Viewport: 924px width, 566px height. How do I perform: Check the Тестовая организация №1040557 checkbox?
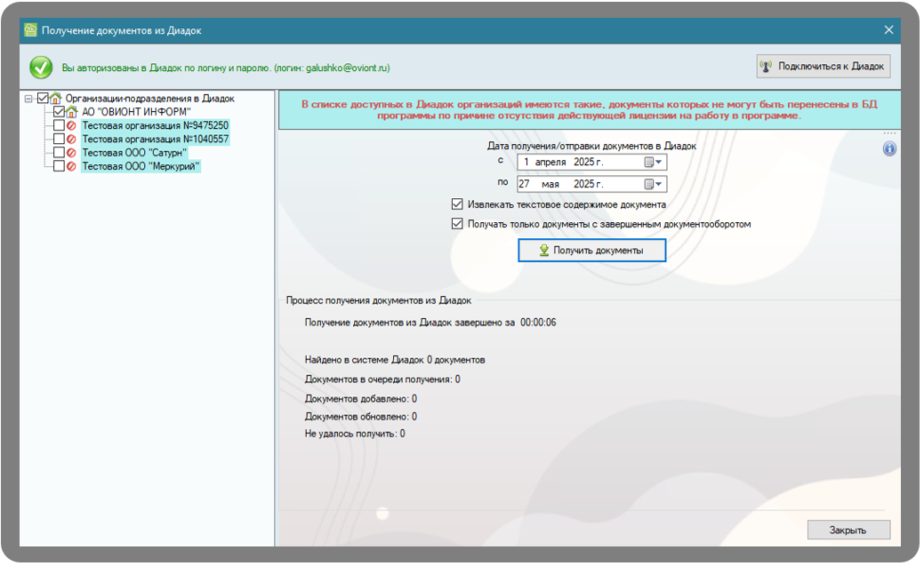click(59, 139)
